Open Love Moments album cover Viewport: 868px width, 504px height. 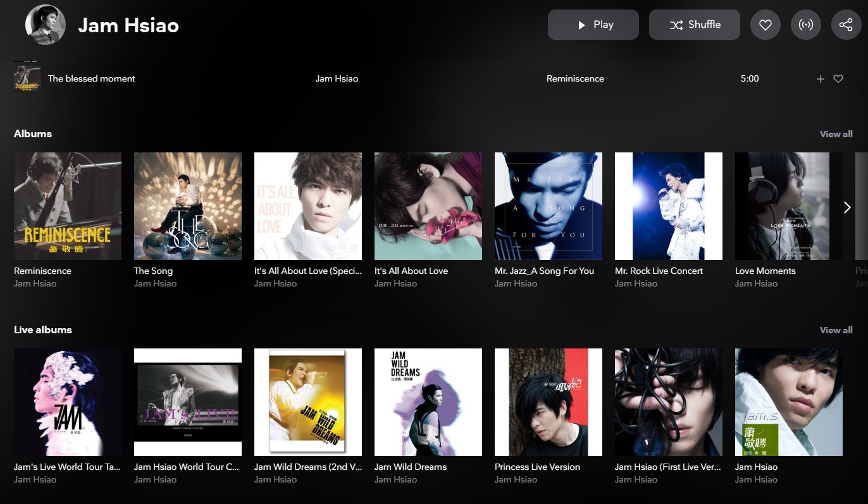(789, 206)
